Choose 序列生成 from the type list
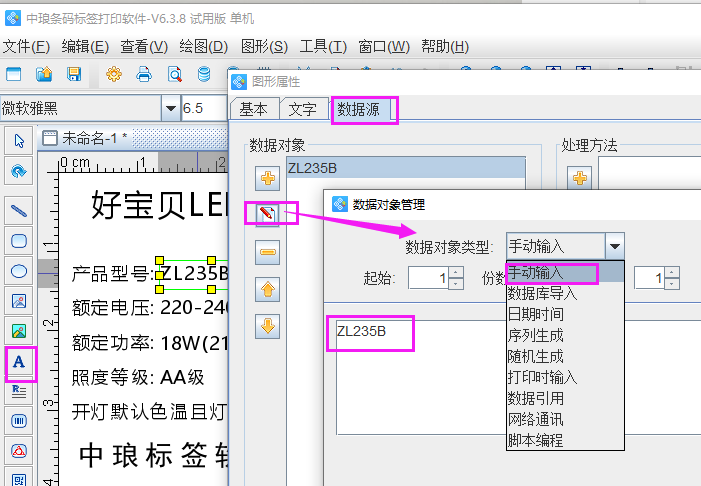701x486 pixels. pos(535,335)
